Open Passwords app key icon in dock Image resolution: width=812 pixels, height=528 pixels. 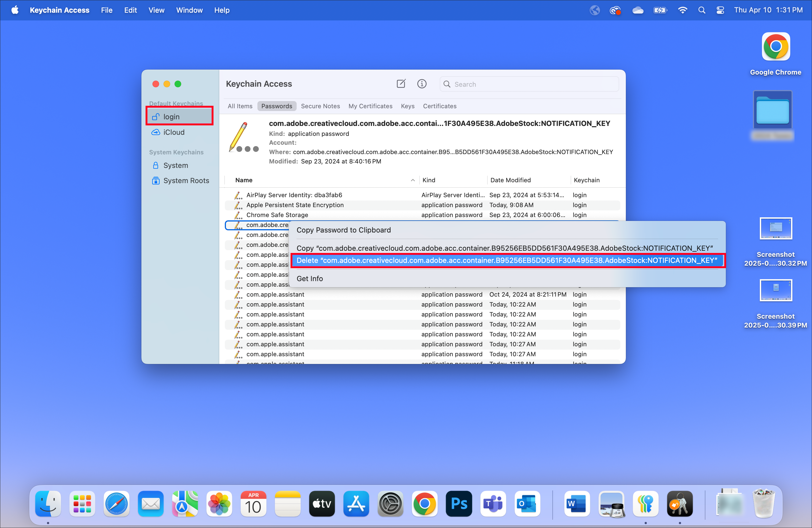click(645, 503)
